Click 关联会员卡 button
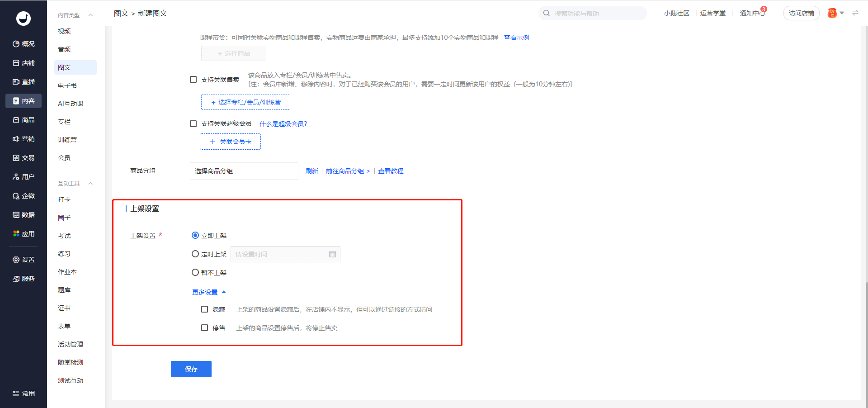The width and height of the screenshot is (868, 408). 231,142
